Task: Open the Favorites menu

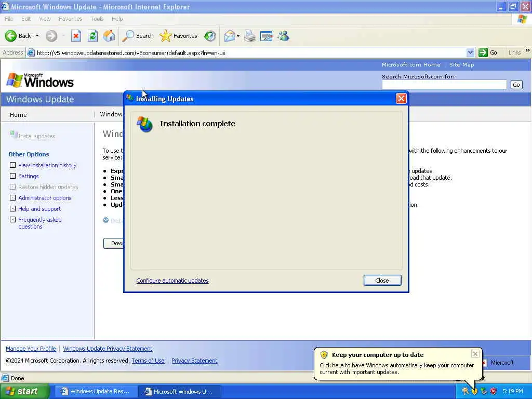Action: 70,19
